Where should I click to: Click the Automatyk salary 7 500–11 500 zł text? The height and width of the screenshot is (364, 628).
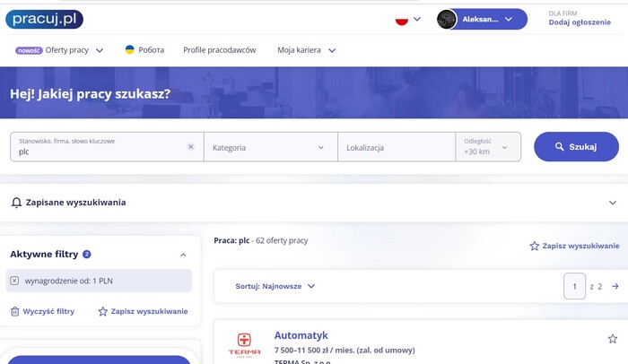tap(345, 350)
